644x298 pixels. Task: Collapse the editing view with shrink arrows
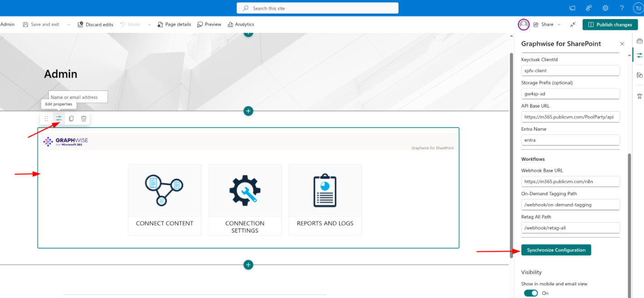573,25
